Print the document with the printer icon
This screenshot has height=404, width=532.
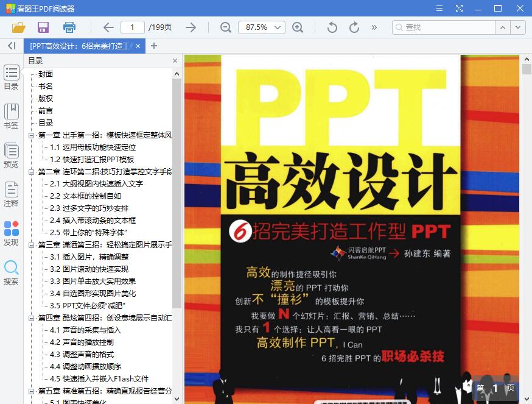(x=69, y=27)
